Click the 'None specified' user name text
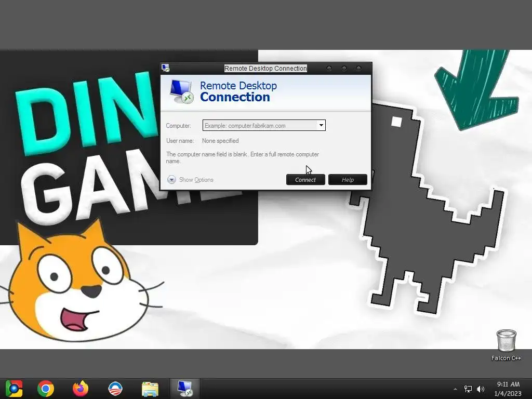 click(220, 141)
